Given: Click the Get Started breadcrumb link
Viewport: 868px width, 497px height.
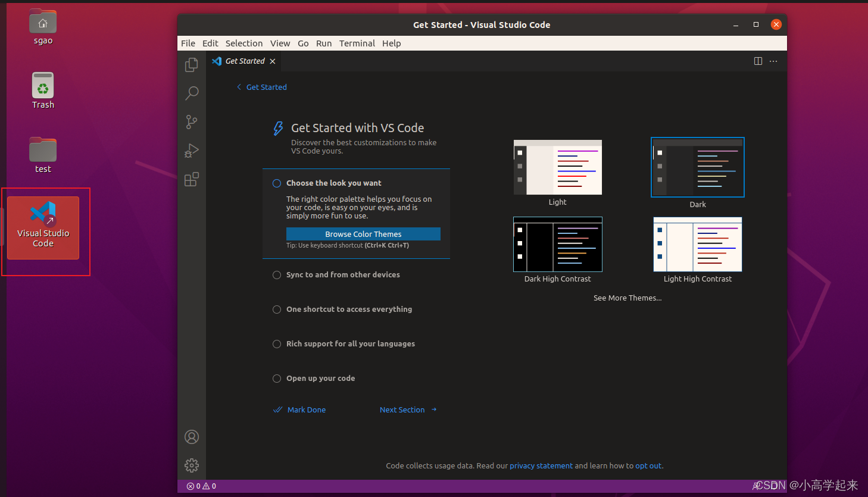Looking at the screenshot, I should [x=267, y=87].
